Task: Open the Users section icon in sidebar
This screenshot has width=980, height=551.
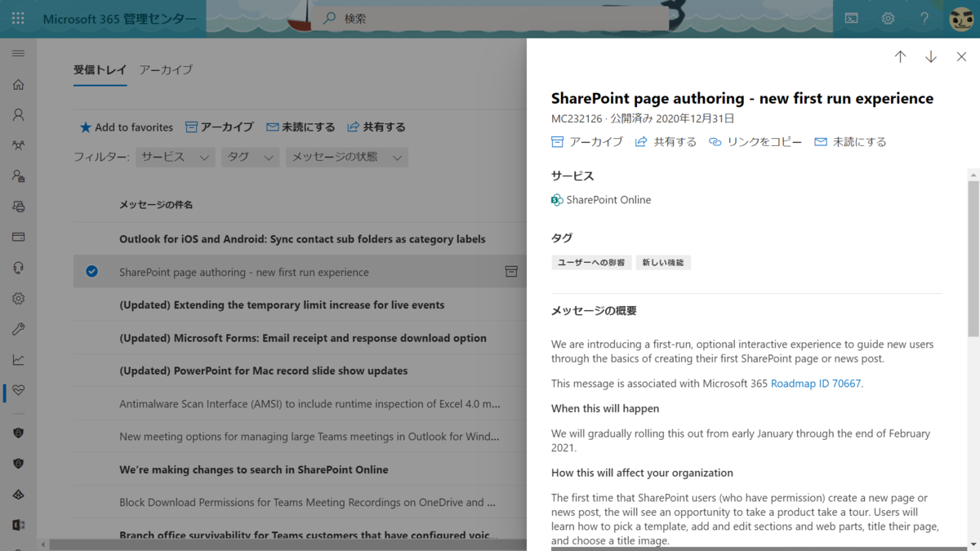Action: [18, 115]
